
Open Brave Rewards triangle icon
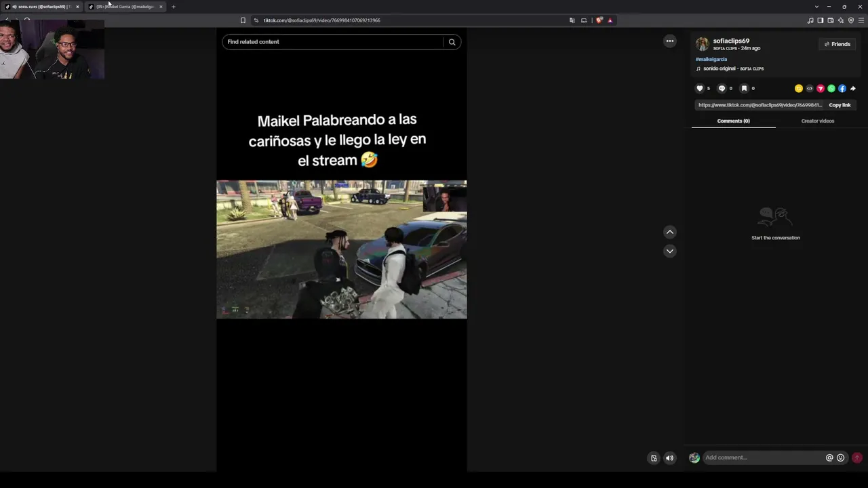click(x=610, y=20)
